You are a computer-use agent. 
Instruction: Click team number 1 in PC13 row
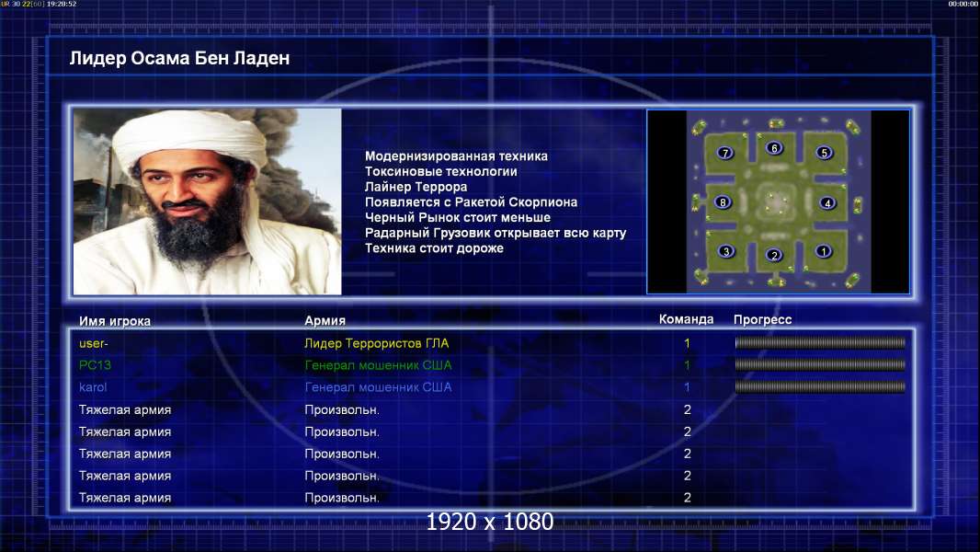(687, 365)
